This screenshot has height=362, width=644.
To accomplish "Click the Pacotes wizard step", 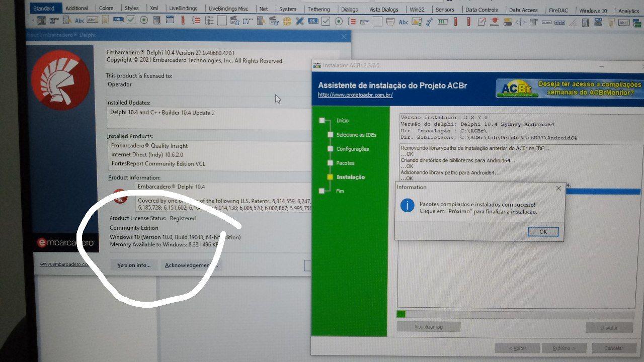I will click(345, 163).
